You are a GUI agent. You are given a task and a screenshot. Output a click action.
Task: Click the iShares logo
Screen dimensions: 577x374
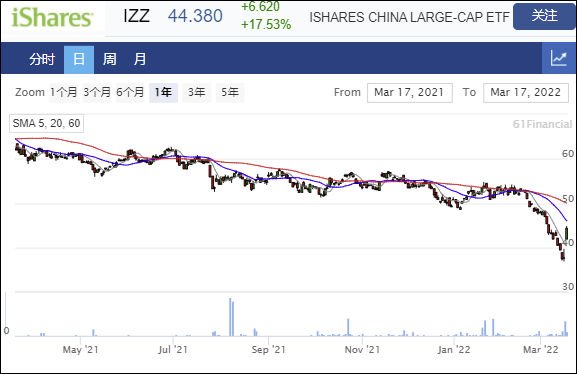click(x=52, y=18)
